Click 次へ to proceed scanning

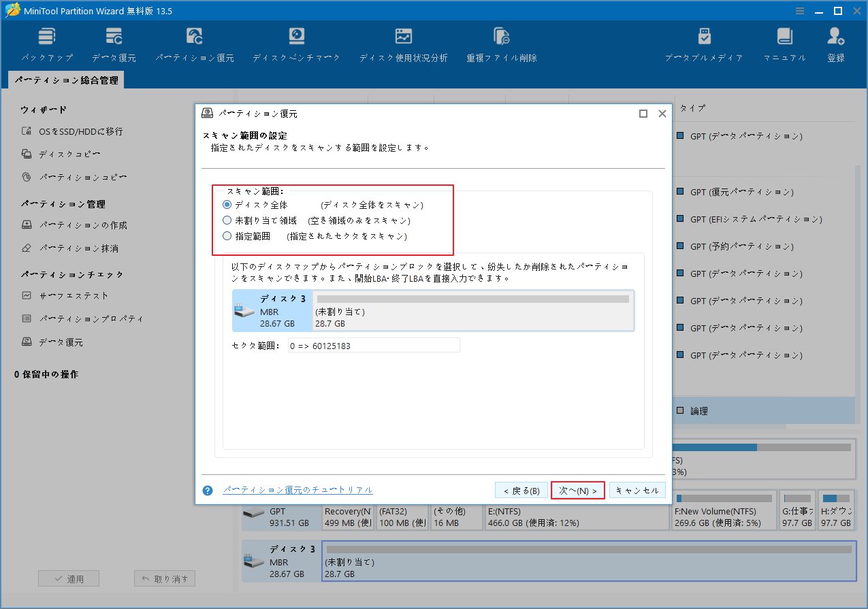(577, 490)
